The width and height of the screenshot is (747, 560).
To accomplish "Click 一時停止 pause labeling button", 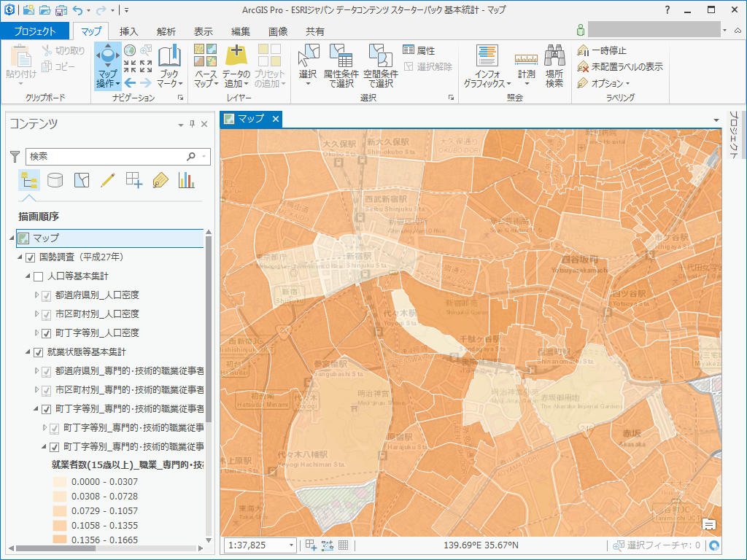I will pyautogui.click(x=602, y=50).
